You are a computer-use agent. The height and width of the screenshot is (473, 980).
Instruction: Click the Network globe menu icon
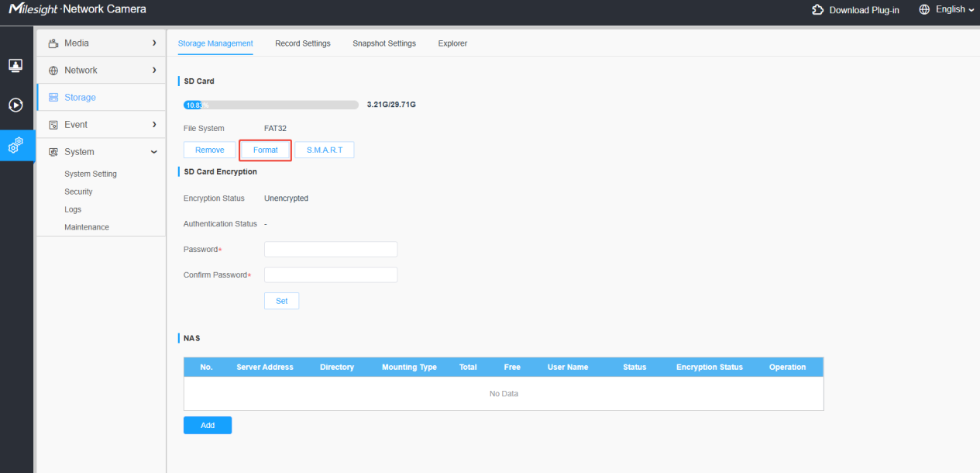click(x=53, y=71)
